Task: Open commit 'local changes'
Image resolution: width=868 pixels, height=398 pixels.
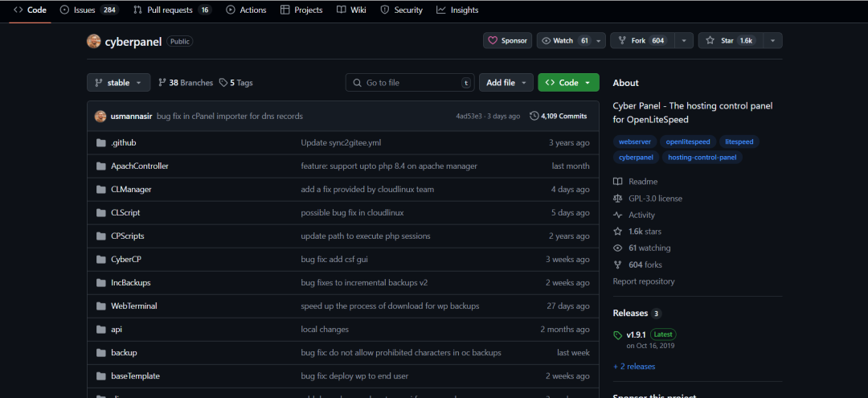Action: [x=325, y=330]
